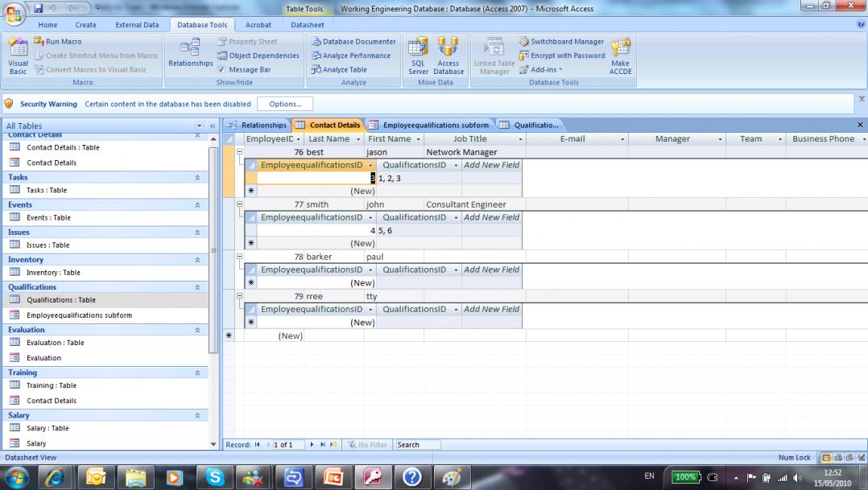Screen dimensions: 868x490
Task: Open Access Database splitter
Action: [x=448, y=56]
